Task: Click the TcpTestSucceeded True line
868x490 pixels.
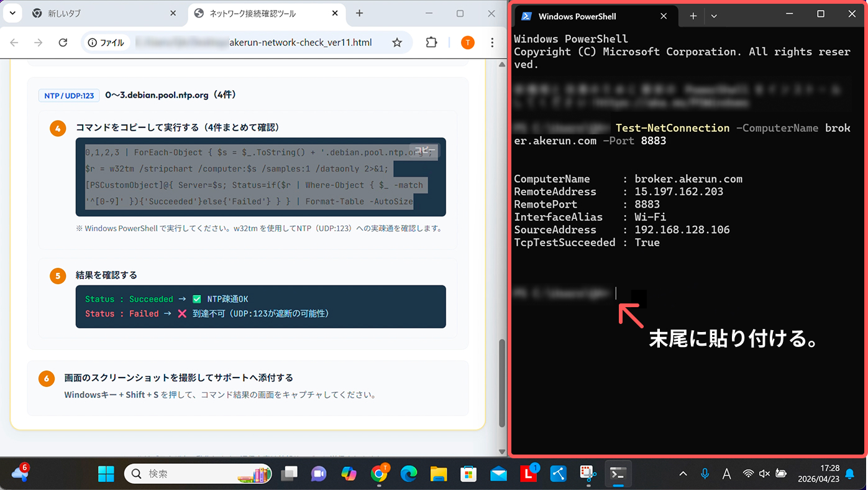Action: (x=587, y=243)
